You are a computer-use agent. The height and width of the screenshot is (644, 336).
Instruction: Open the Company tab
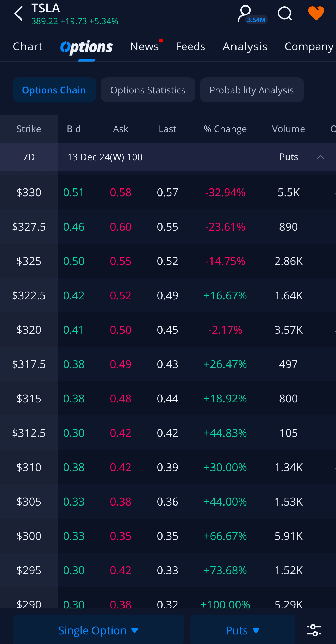coord(309,47)
